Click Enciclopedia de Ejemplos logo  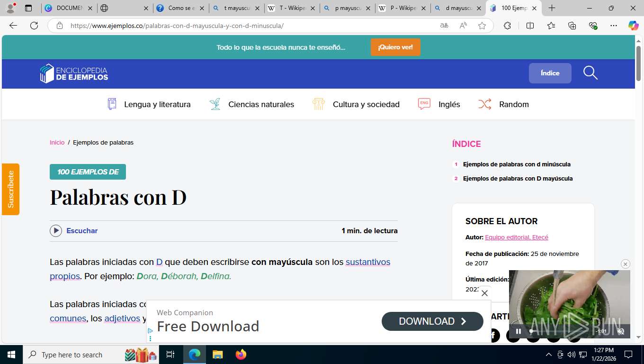(x=74, y=73)
